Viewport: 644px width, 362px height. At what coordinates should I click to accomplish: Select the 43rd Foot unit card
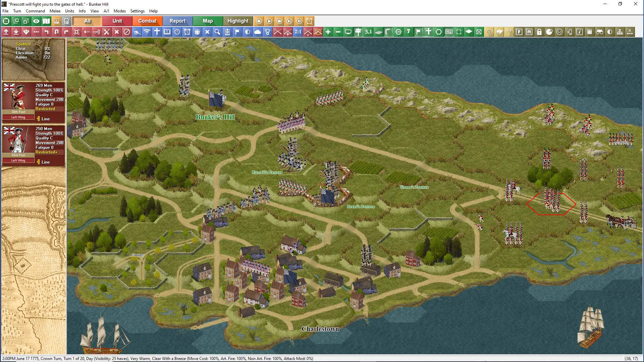coord(34,145)
